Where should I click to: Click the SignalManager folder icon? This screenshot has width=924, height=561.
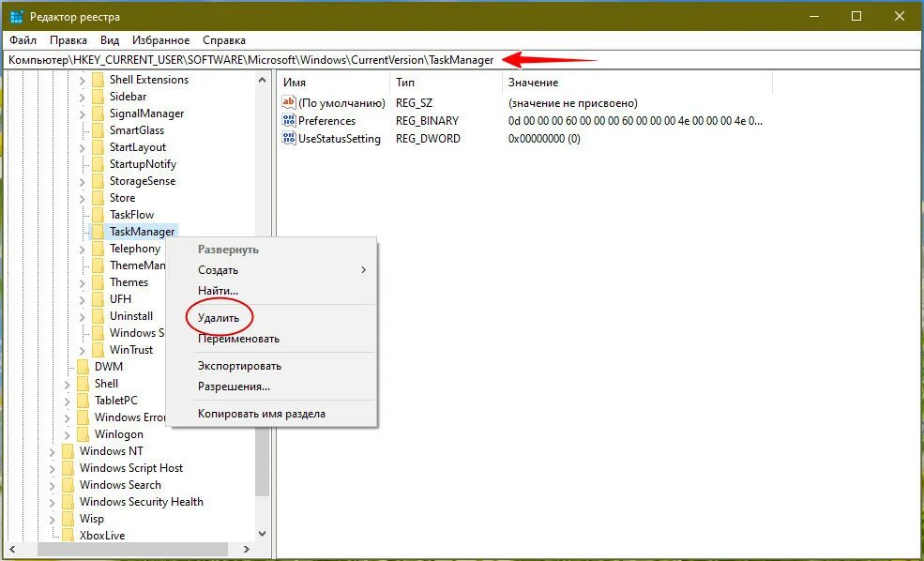98,114
